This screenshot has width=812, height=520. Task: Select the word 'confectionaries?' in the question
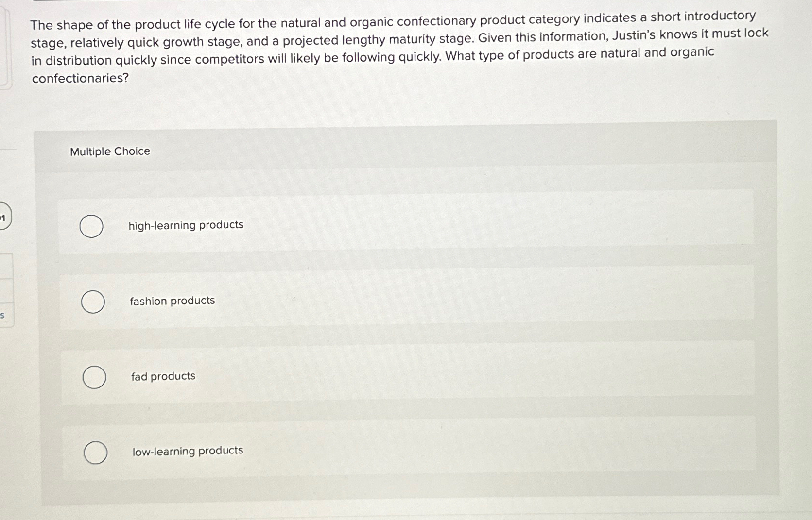click(80, 78)
